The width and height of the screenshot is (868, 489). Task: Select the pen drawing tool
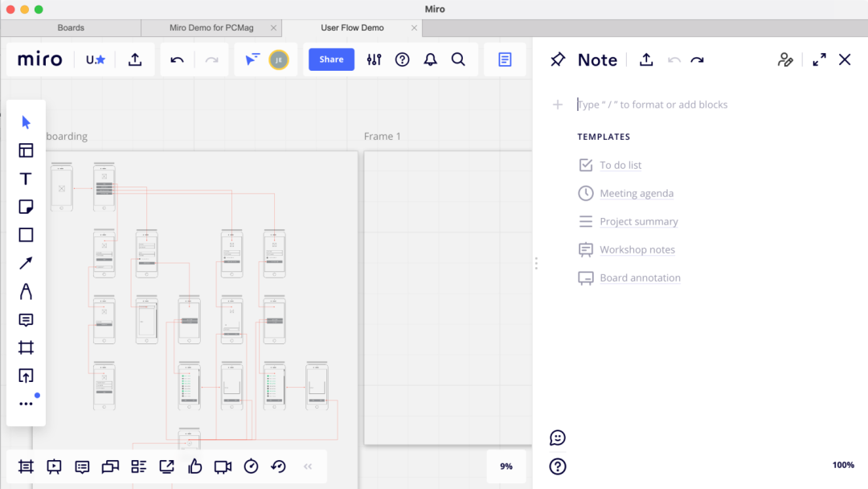coord(26,291)
